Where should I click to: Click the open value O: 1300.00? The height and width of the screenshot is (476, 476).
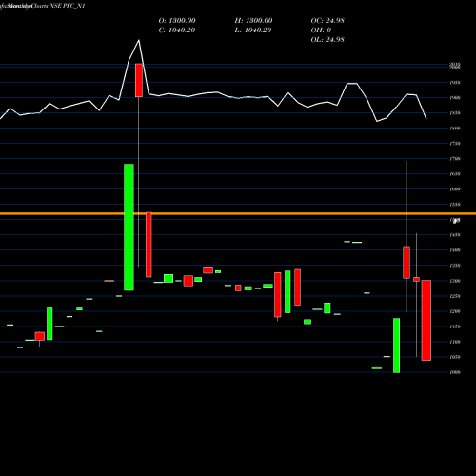177,21
